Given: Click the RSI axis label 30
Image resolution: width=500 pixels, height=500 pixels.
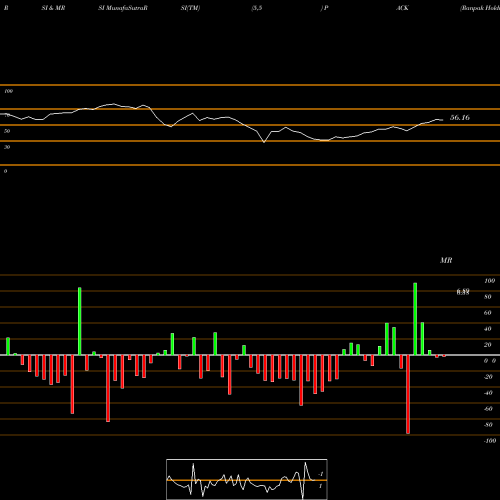Looking at the screenshot, I should [7, 147].
